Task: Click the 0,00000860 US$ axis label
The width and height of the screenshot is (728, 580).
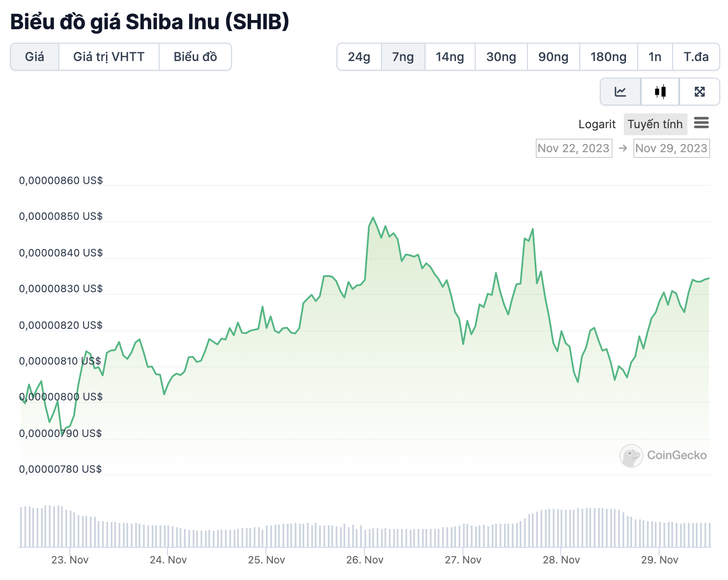Action: click(61, 181)
